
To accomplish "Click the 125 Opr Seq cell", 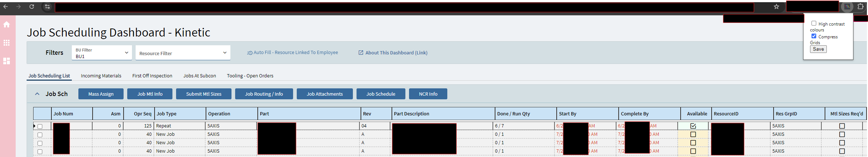I will [x=139, y=126].
